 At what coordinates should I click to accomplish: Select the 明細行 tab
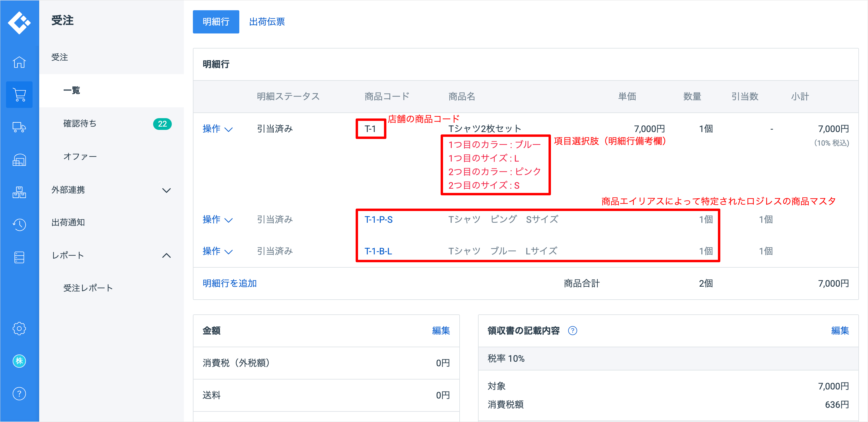216,22
